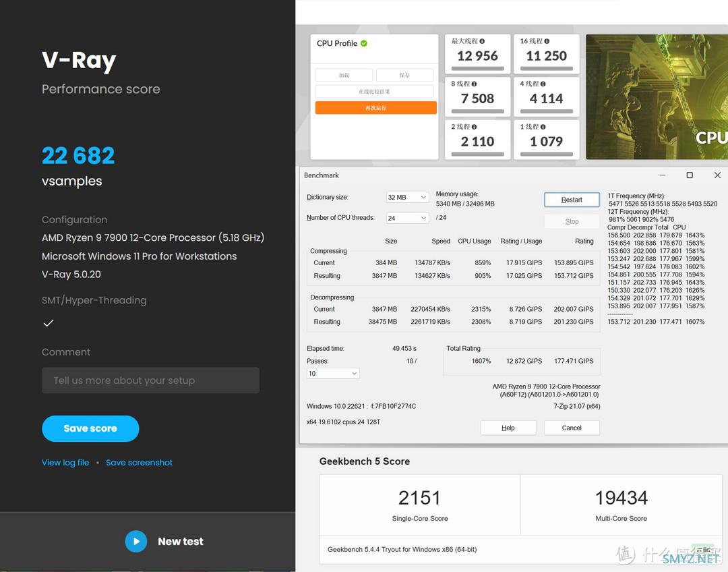Focus the Comment setup text field
This screenshot has width=728, height=572.
pyautogui.click(x=150, y=380)
